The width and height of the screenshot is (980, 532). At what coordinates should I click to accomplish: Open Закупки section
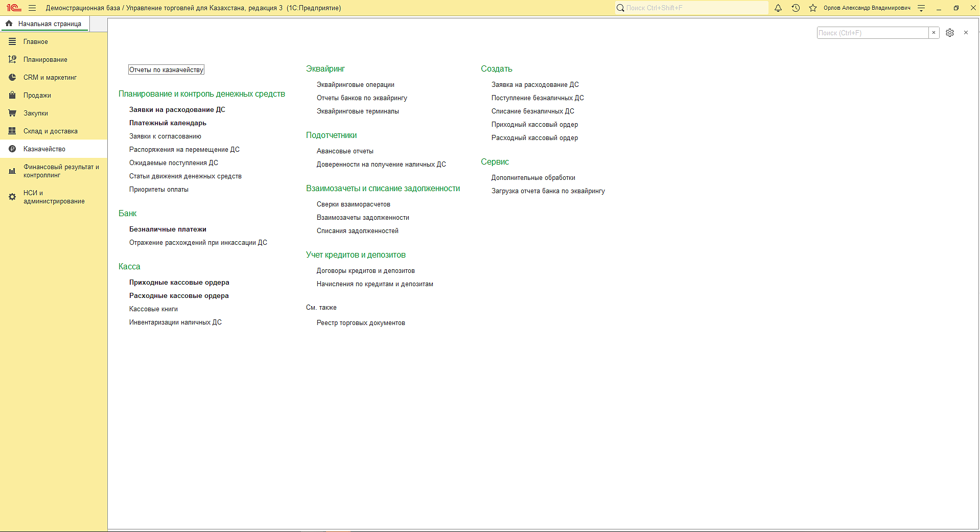coord(54,113)
